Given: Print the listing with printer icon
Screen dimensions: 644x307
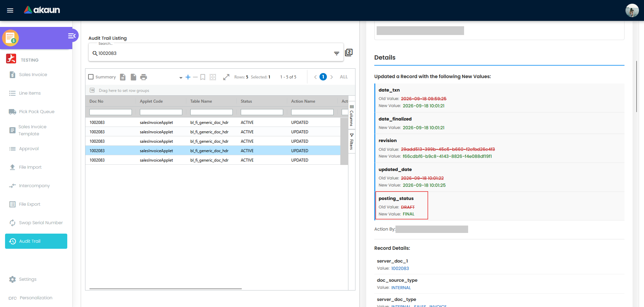Looking at the screenshot, I should 144,77.
